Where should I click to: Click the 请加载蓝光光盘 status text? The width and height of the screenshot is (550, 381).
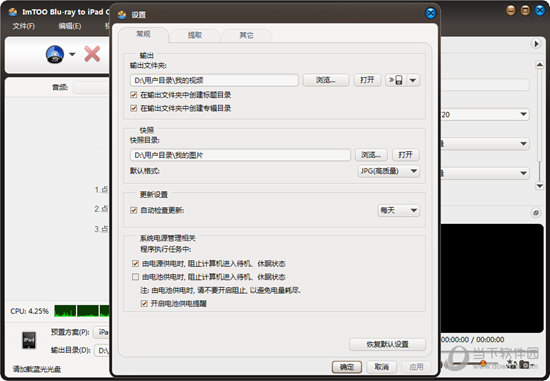point(37,369)
